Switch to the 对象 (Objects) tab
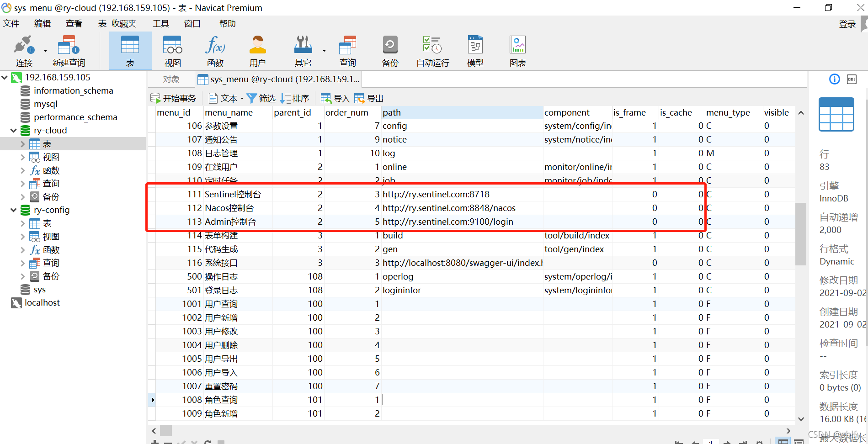Screen dimensions: 868x444 [171, 79]
